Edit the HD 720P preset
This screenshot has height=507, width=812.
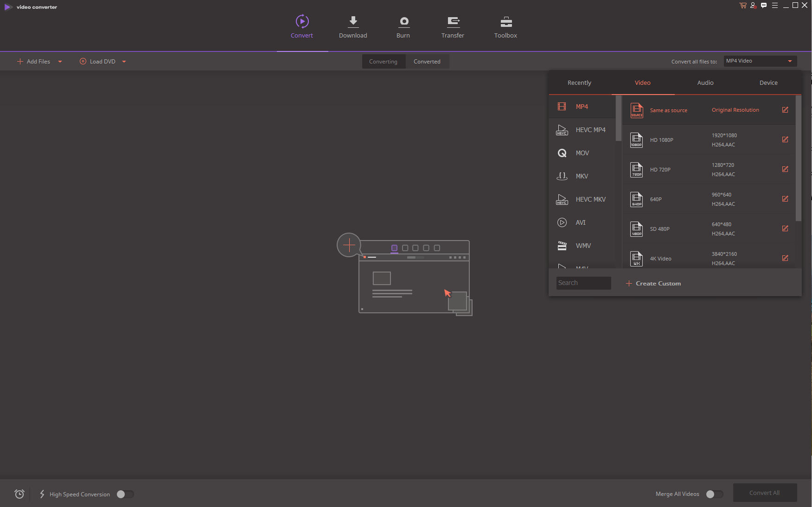click(x=785, y=169)
